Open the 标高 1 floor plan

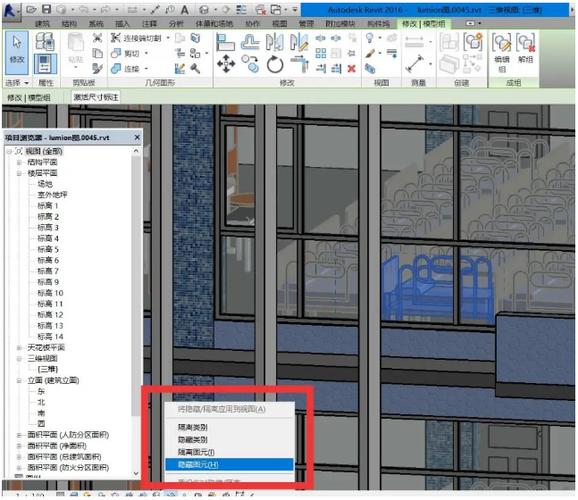(x=48, y=206)
